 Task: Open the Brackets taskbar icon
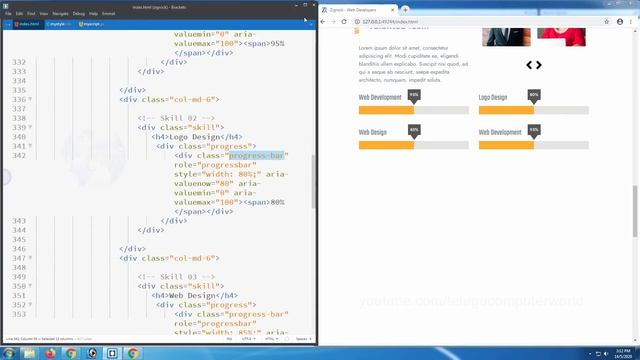[x=112, y=353]
